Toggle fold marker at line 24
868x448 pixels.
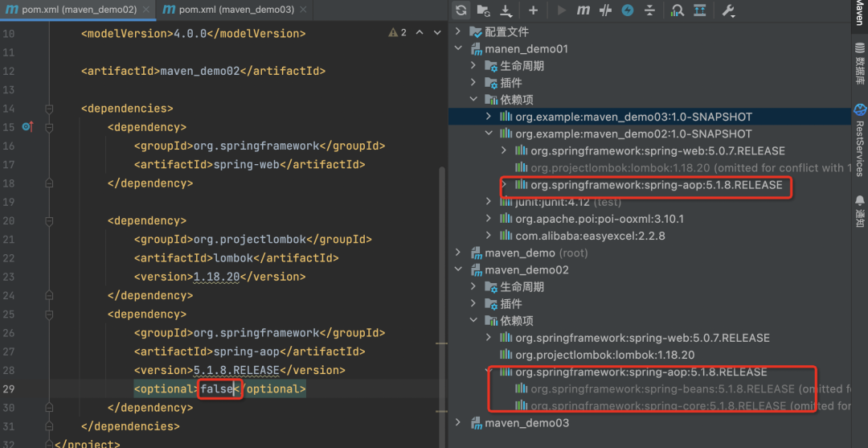point(49,295)
